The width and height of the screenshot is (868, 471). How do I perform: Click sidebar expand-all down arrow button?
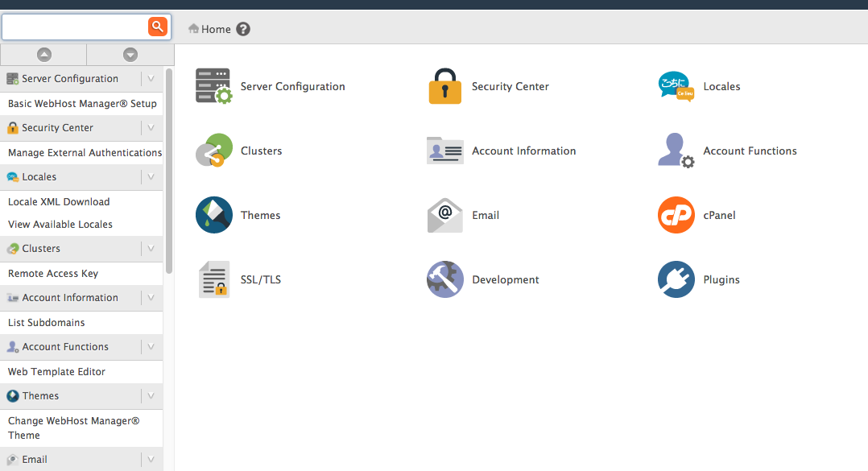[130, 55]
